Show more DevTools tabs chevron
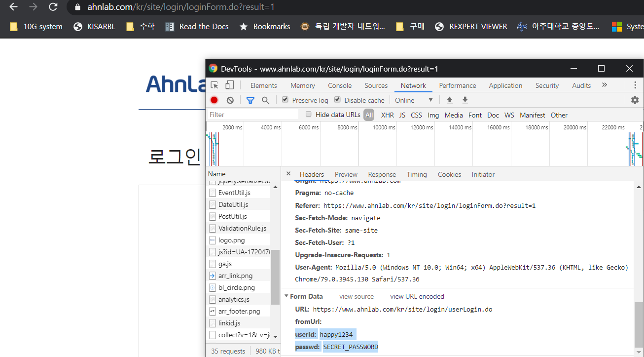 click(605, 85)
